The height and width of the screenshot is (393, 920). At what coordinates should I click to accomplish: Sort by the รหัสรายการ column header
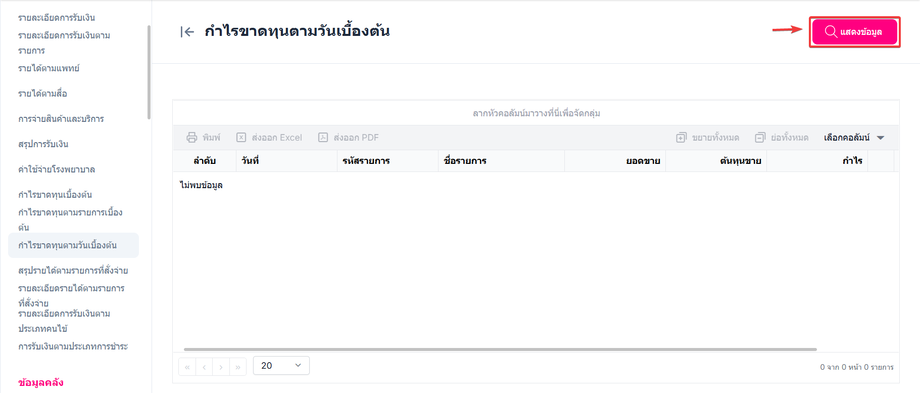tap(388, 161)
